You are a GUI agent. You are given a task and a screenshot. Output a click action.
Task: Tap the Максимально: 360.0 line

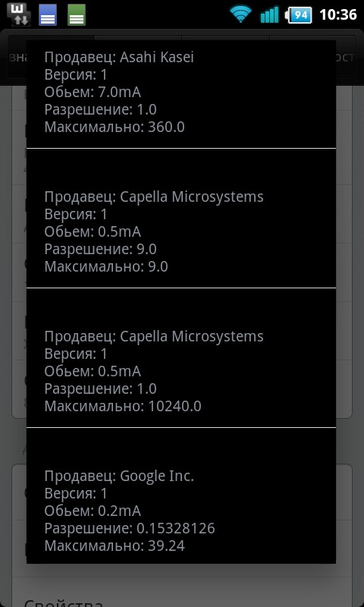point(115,127)
